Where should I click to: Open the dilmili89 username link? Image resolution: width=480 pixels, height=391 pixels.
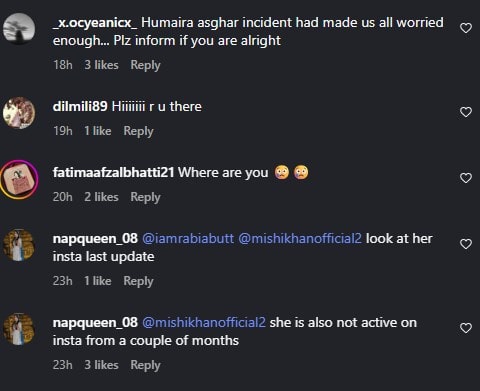coord(80,107)
